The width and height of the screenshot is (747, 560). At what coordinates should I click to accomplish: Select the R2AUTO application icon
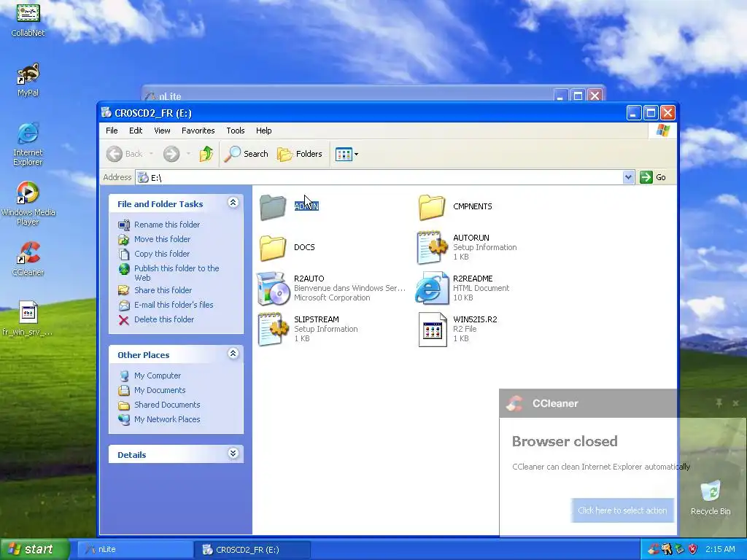pos(273,288)
